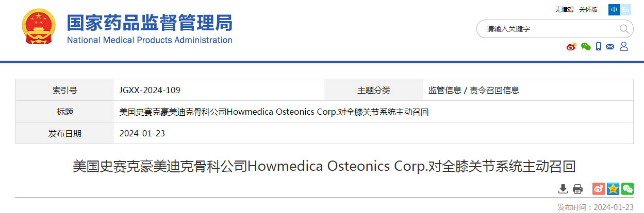Click the index number JGXX-2024-109
The image size is (644, 213).
tap(150, 90)
